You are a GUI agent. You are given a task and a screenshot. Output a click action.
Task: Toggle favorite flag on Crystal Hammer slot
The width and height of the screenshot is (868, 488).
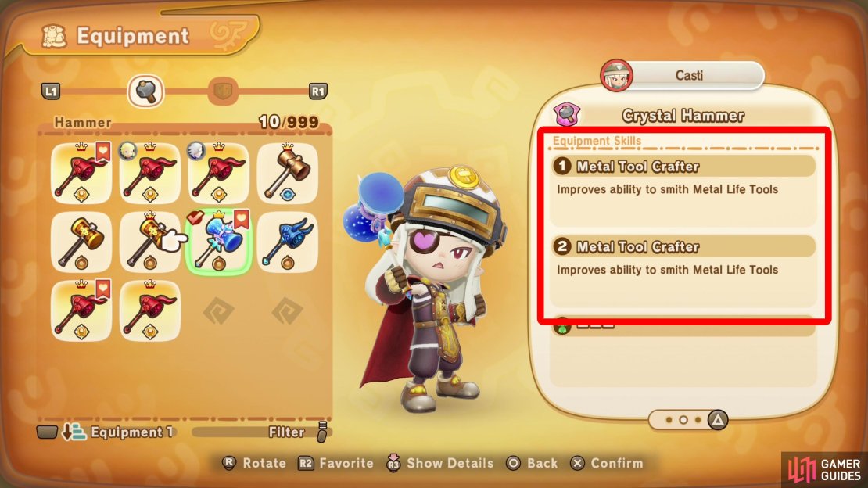point(242,219)
